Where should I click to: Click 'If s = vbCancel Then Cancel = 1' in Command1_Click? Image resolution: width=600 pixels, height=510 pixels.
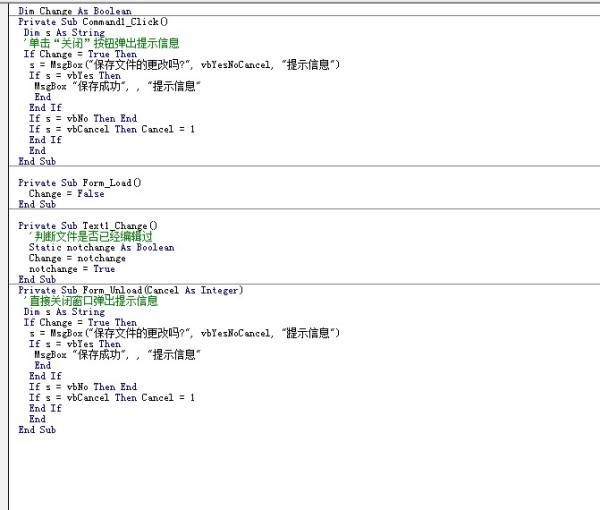(112, 129)
